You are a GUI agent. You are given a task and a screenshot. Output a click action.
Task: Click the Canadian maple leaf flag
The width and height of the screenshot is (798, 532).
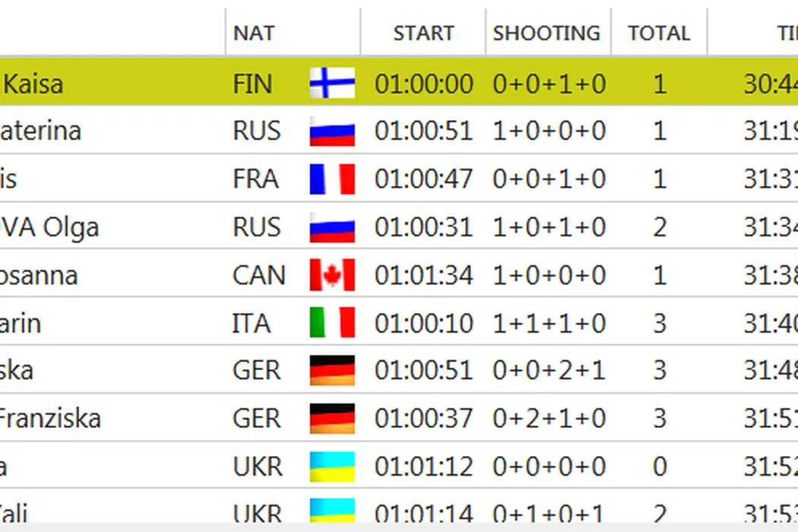(x=332, y=274)
